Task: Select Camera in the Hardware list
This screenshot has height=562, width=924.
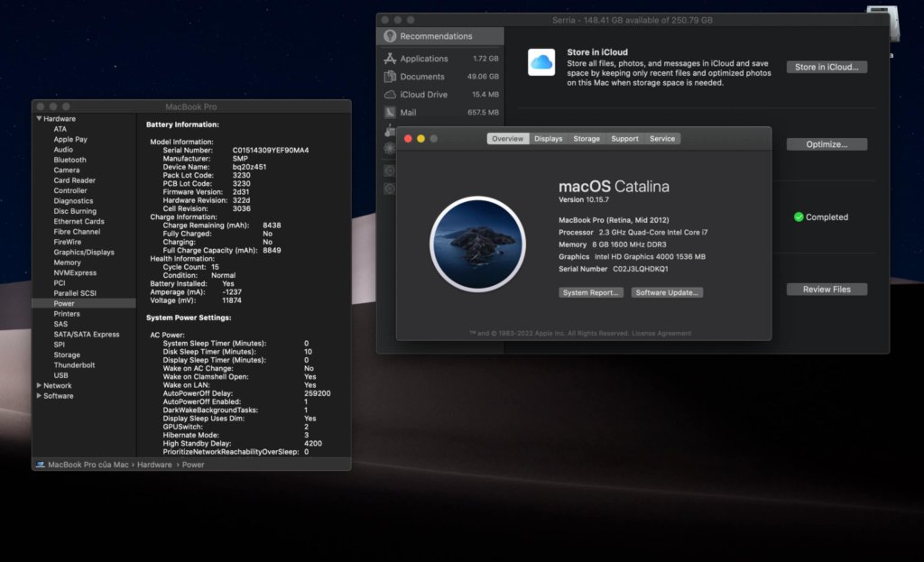Action: click(x=67, y=170)
